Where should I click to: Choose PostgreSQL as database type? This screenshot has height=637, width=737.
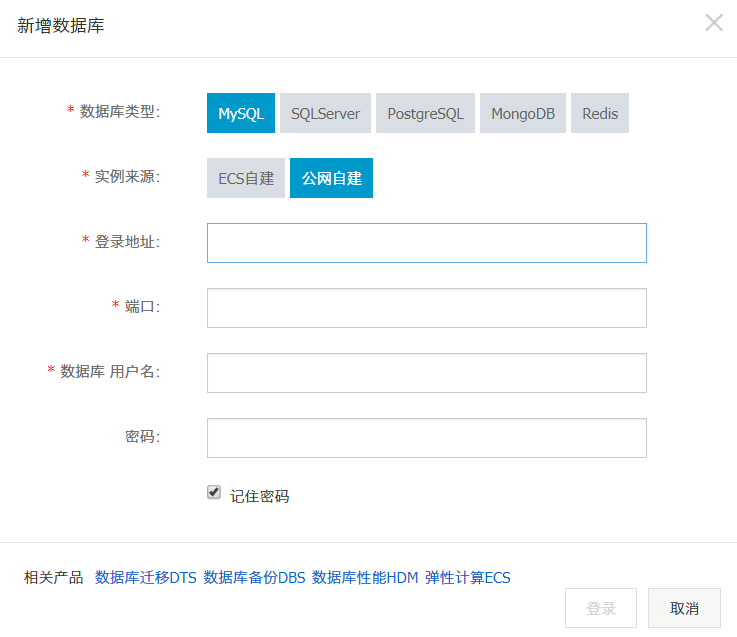(x=425, y=113)
